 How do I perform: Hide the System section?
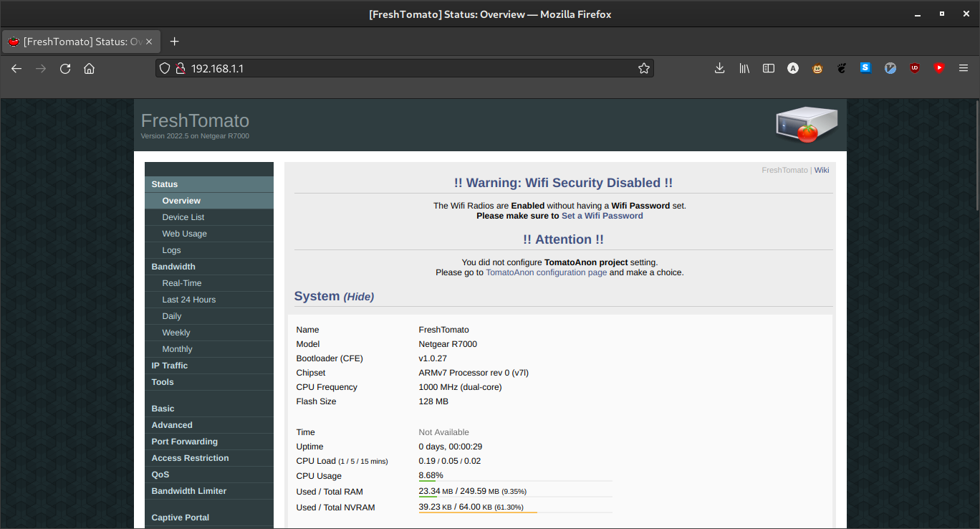coord(358,297)
